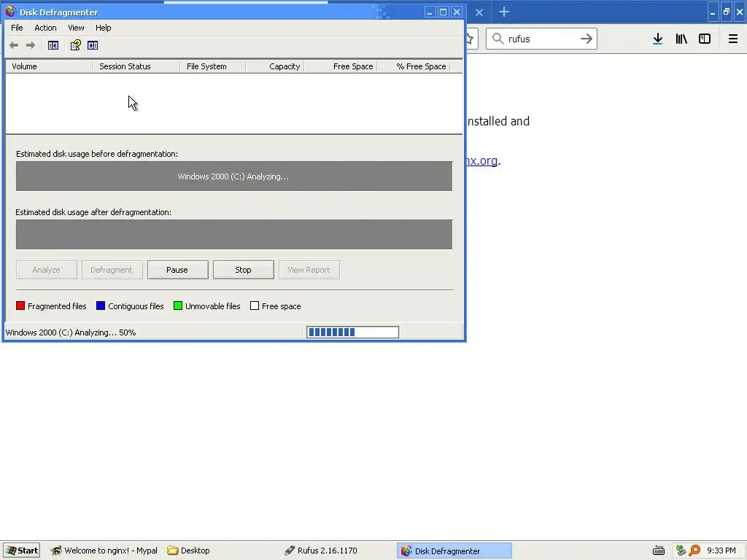Viewport: 747px width, 560px height.
Task: Open the View menu
Action: (x=76, y=28)
